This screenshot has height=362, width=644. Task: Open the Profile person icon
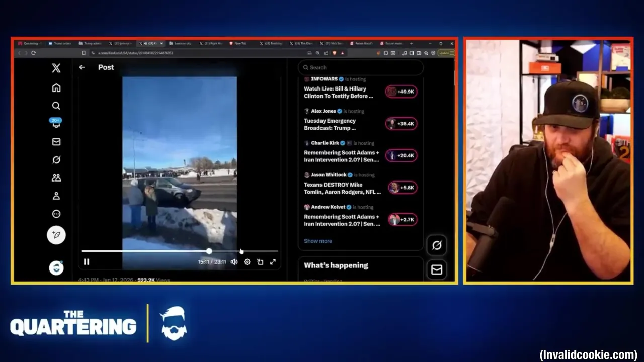pos(56,196)
